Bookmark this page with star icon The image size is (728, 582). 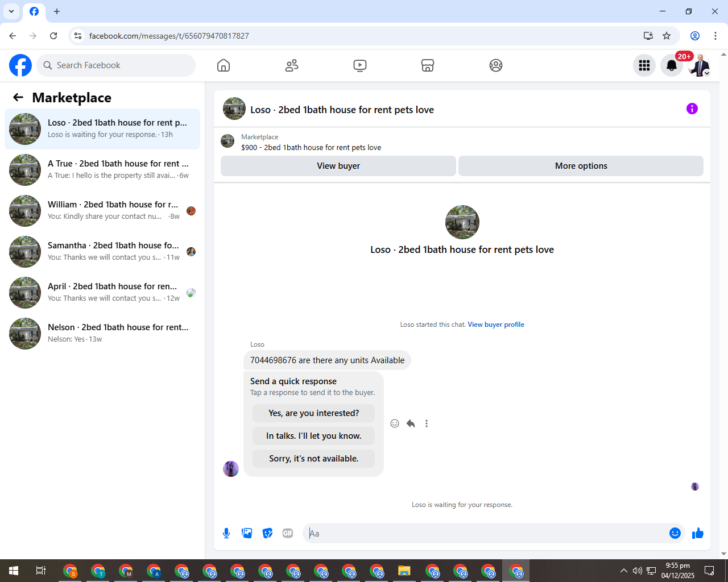point(667,36)
